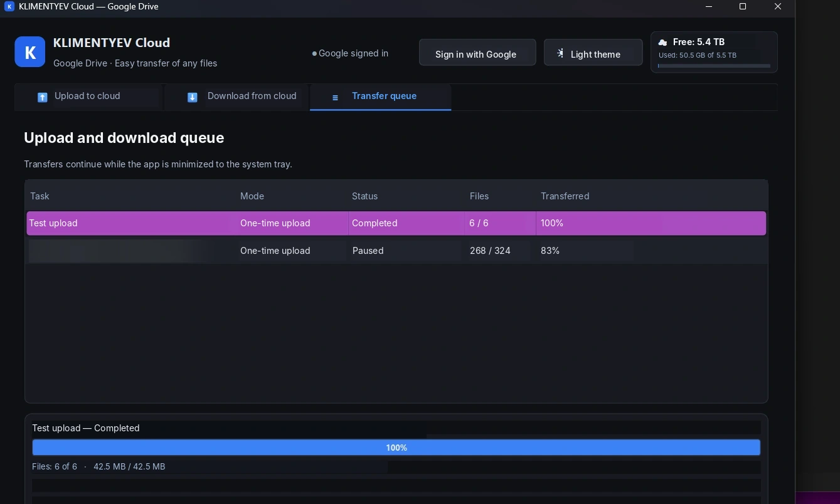840x504 pixels.
Task: Click the list icon on Transfer queue tab
Action: pyautogui.click(x=335, y=97)
